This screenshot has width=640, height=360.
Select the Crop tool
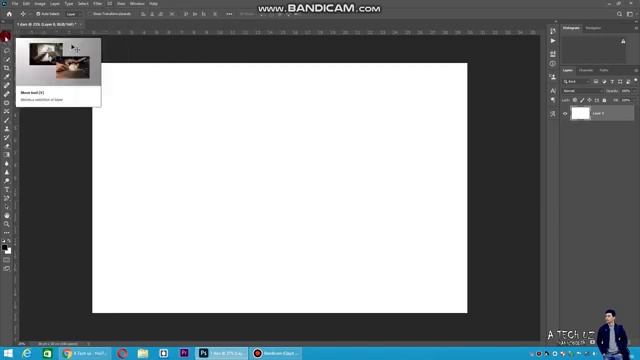(x=7, y=68)
